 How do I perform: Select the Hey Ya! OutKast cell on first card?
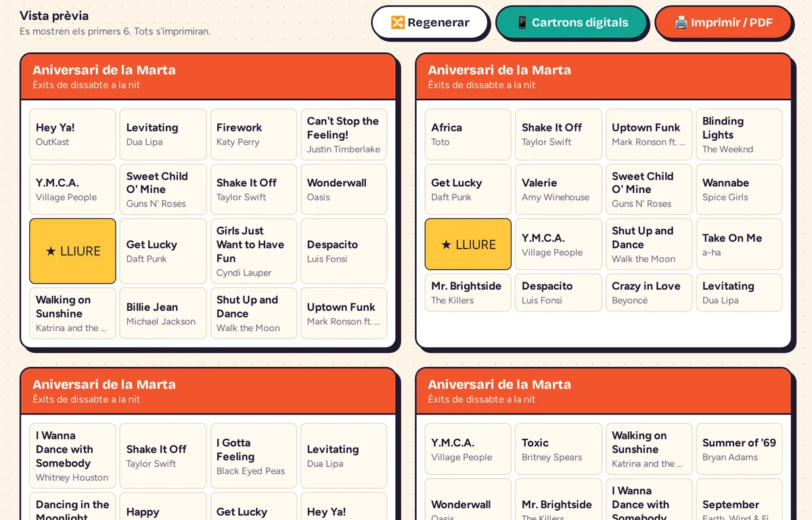[72, 135]
